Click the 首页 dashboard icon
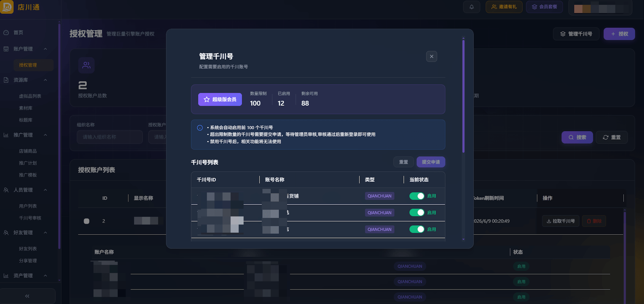This screenshot has height=304, width=644. [6, 33]
